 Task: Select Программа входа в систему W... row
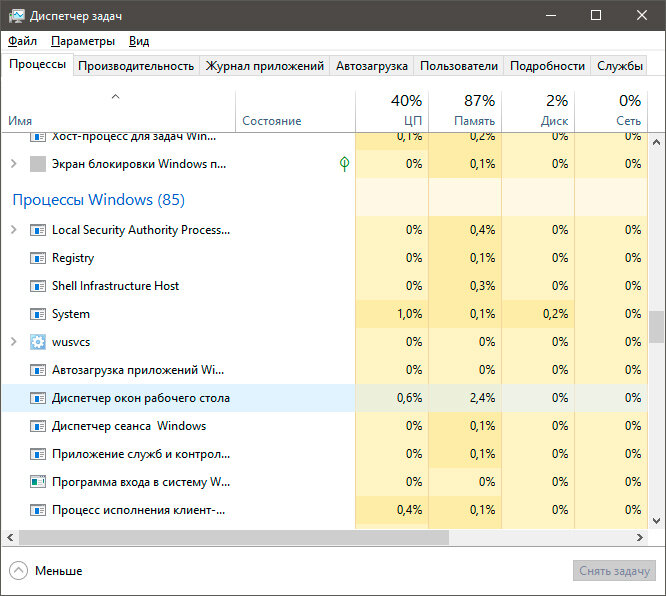325,482
